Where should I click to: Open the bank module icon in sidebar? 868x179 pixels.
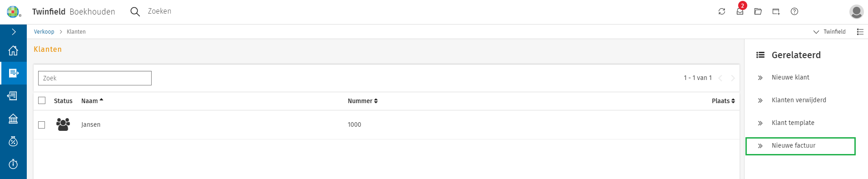click(13, 119)
